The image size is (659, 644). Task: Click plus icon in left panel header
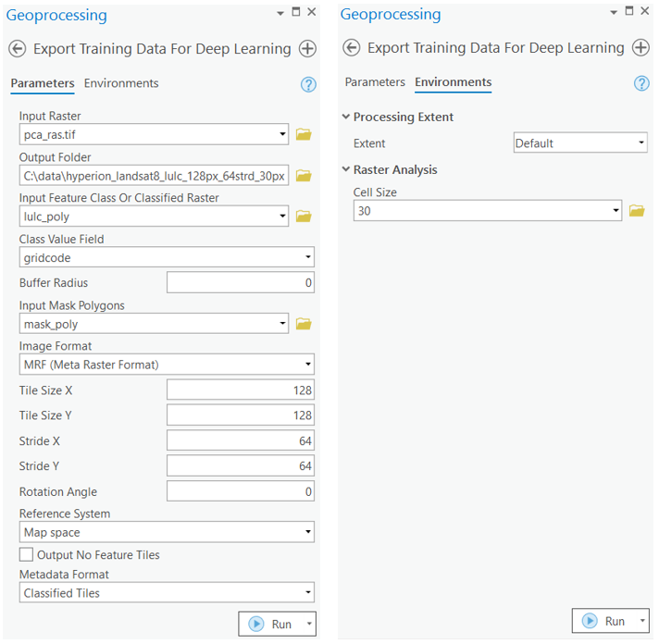[x=307, y=49]
